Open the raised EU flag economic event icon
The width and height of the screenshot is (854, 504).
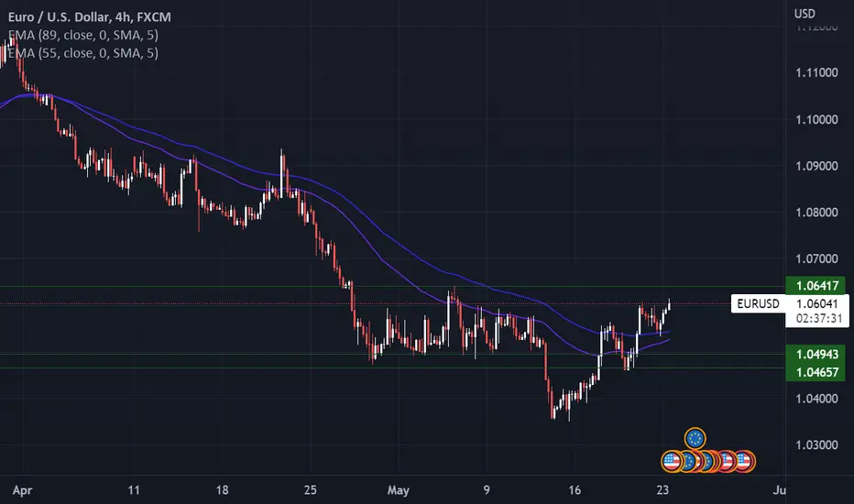coord(695,438)
